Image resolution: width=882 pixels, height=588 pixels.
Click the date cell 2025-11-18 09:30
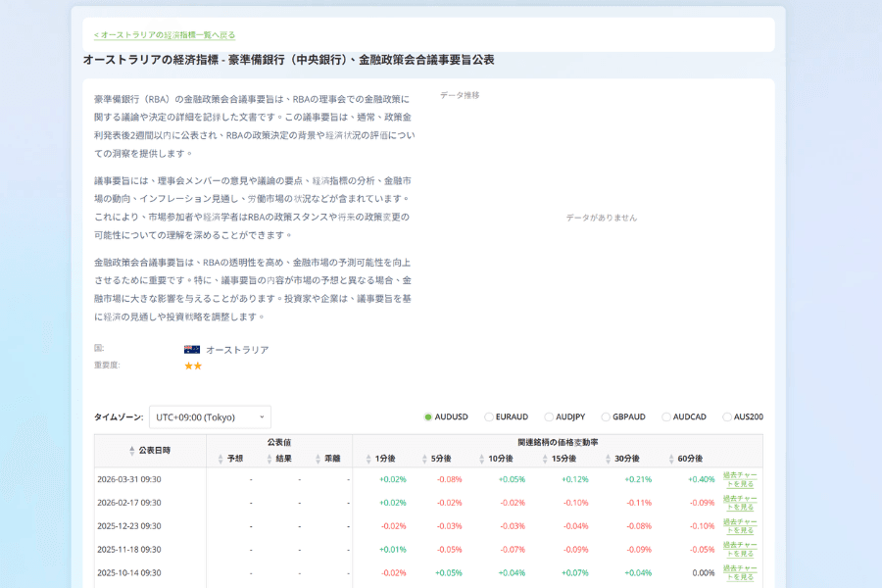pos(129,550)
